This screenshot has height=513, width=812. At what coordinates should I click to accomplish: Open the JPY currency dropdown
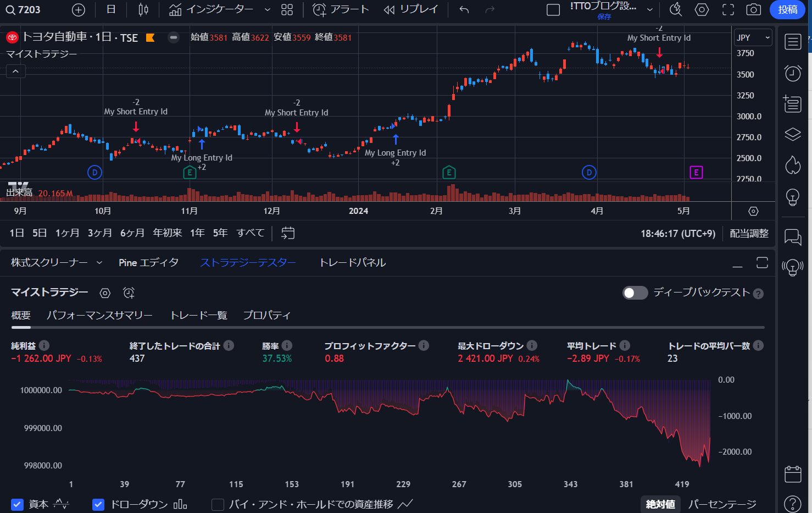[753, 37]
